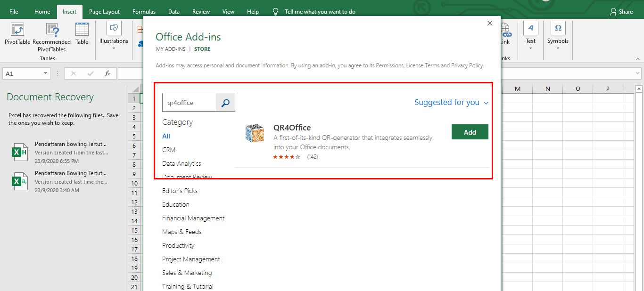This screenshot has width=644, height=291.
Task: Click the enter checkmark in formula bar
Action: point(91,73)
